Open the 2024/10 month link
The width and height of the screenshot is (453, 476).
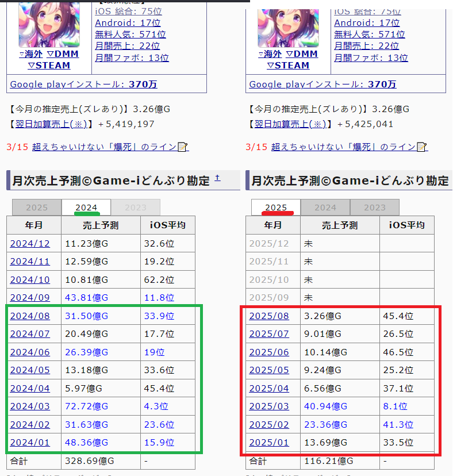[30, 280]
